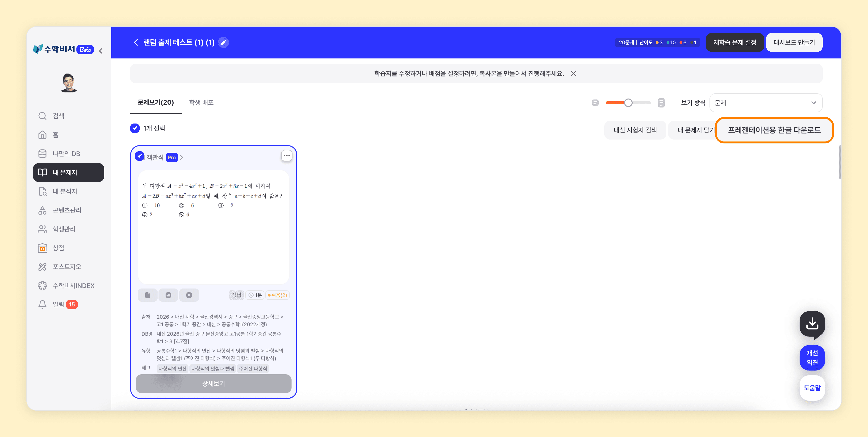This screenshot has height=437, width=868.
Task: Click the user profile avatar
Action: tap(69, 83)
